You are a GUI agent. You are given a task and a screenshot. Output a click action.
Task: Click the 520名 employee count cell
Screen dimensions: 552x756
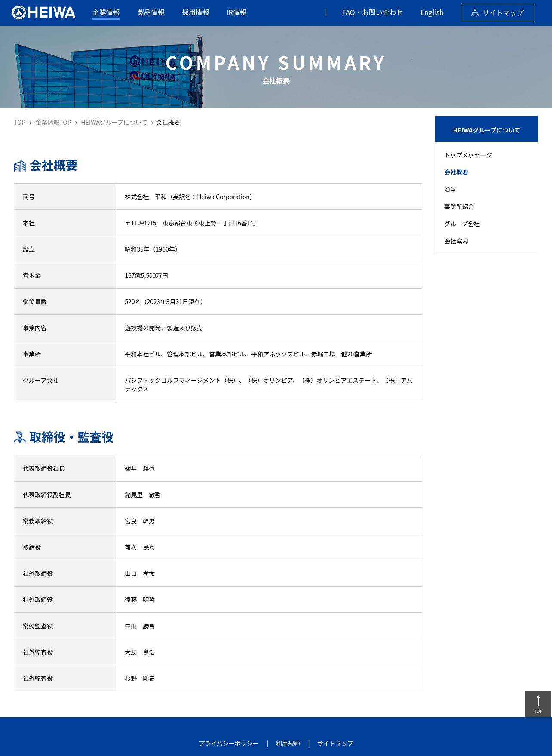[x=269, y=302]
